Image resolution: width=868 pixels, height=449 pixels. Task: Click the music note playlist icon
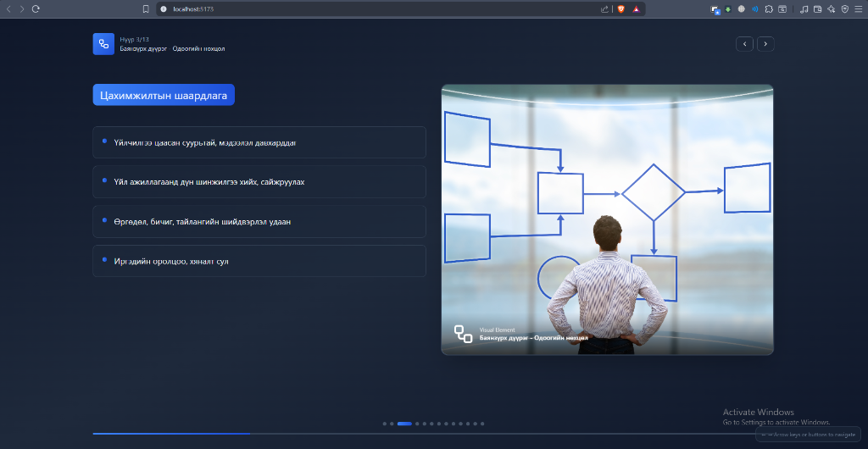pyautogui.click(x=804, y=8)
